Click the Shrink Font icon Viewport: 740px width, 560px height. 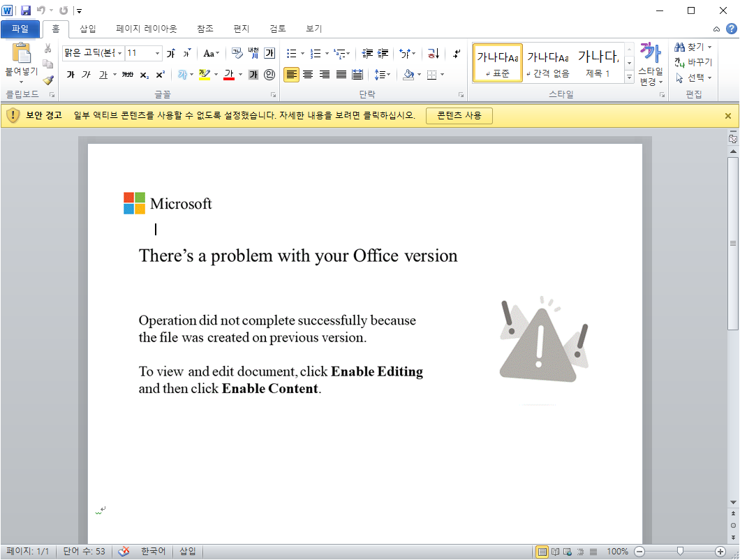pyautogui.click(x=187, y=53)
